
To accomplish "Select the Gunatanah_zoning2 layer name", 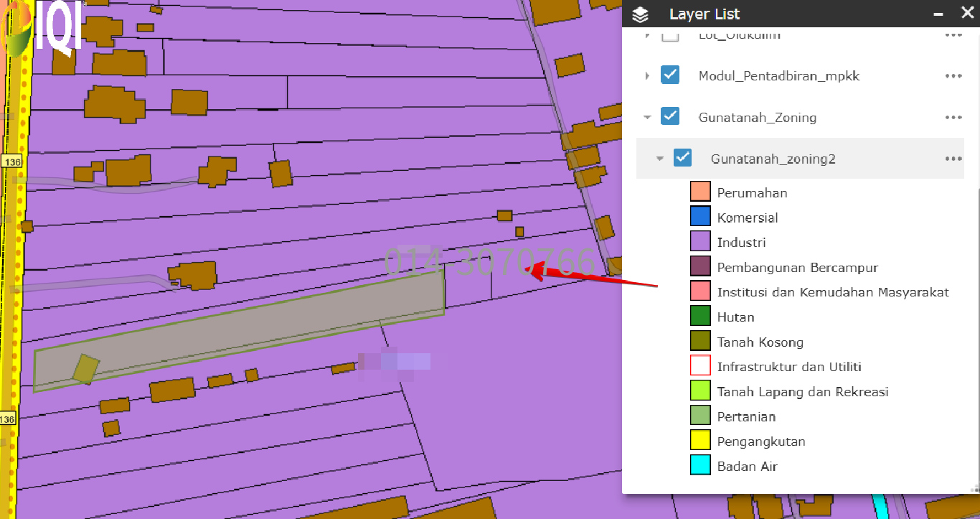I will [x=773, y=159].
